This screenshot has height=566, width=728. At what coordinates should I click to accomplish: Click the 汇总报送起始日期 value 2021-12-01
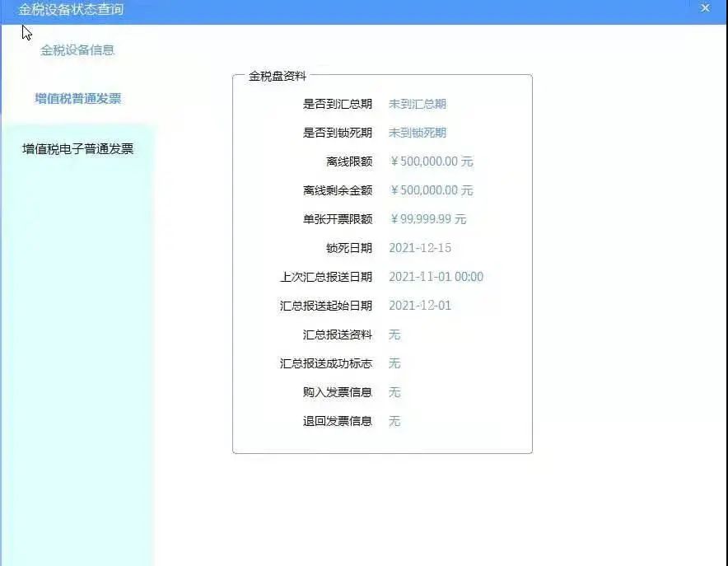419,306
